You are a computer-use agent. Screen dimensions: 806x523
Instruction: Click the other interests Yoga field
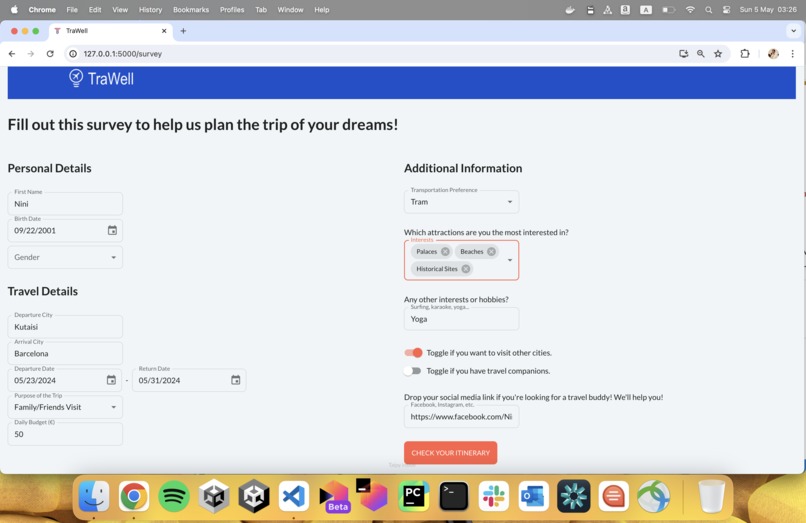pyautogui.click(x=462, y=319)
